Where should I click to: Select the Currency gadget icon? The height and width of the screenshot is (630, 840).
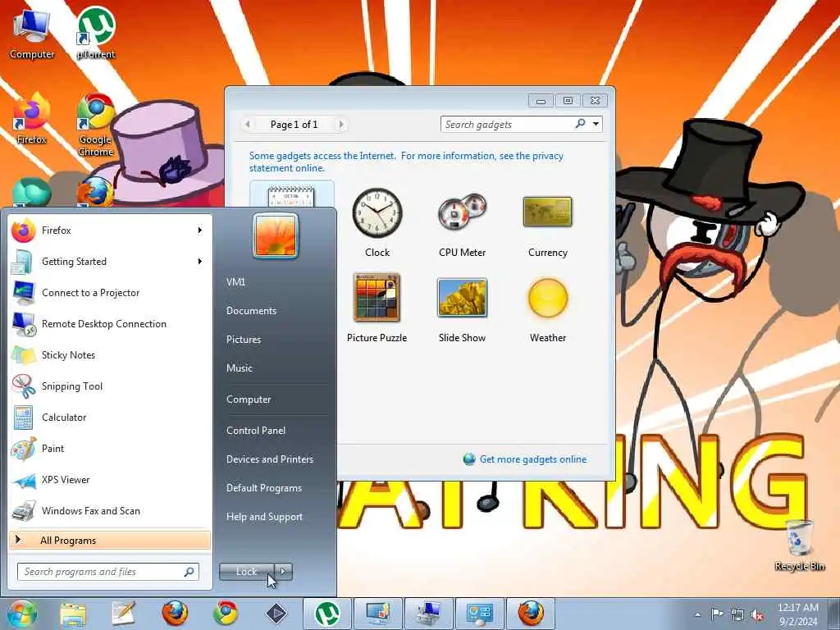click(x=547, y=212)
